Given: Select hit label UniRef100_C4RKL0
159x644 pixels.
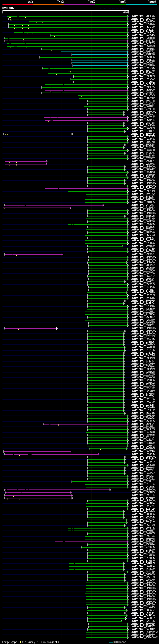Looking at the screenshot, I should [143, 616].
